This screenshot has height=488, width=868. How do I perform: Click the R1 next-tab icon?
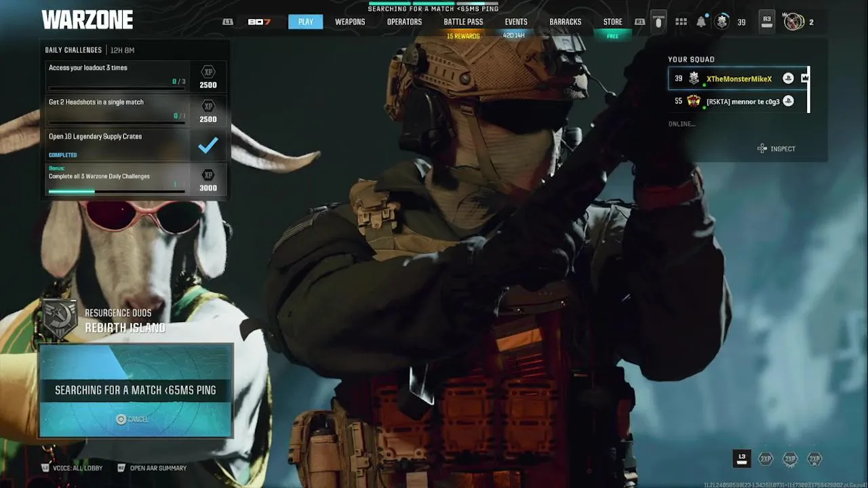[x=639, y=22]
